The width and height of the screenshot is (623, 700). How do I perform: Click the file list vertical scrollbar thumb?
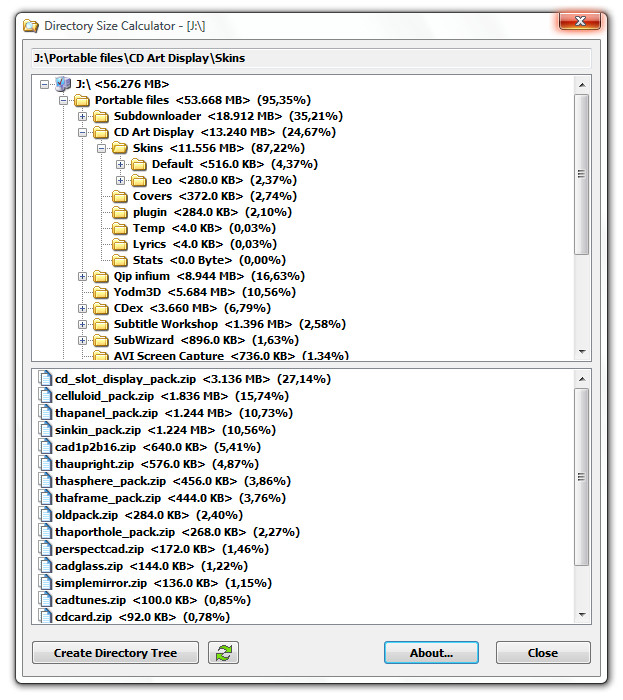(x=581, y=477)
